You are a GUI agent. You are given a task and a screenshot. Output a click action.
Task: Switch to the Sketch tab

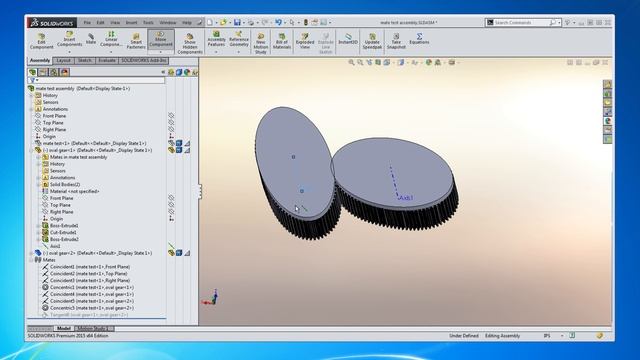point(84,60)
